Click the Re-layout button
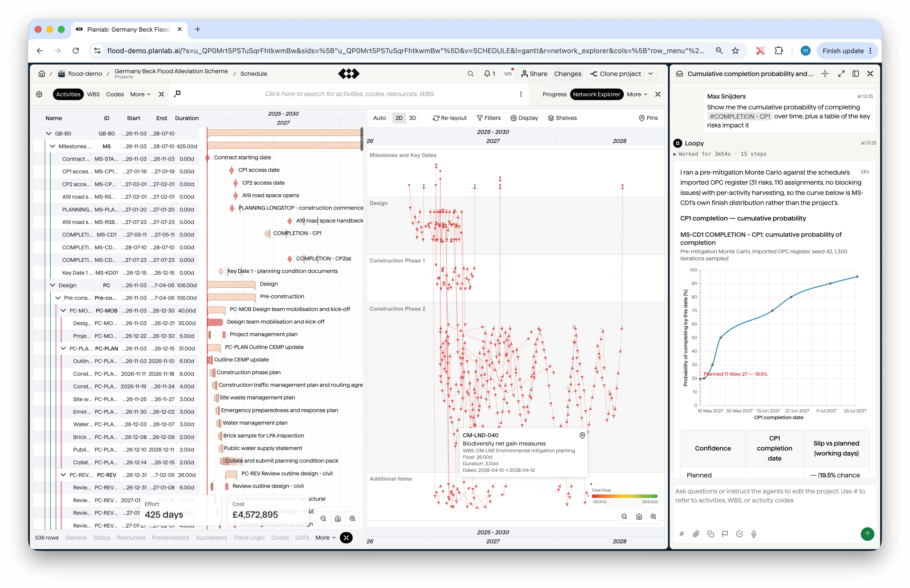 [x=450, y=118]
